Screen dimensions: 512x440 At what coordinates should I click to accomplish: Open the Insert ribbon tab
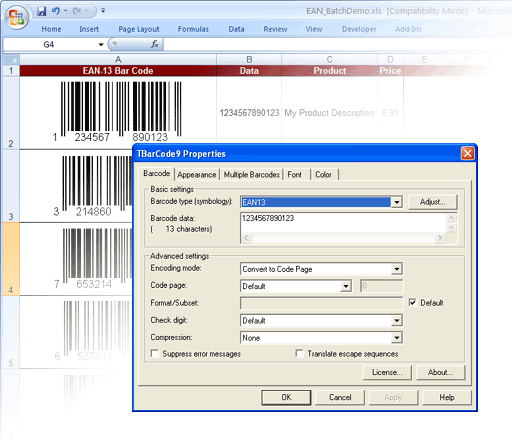89,29
